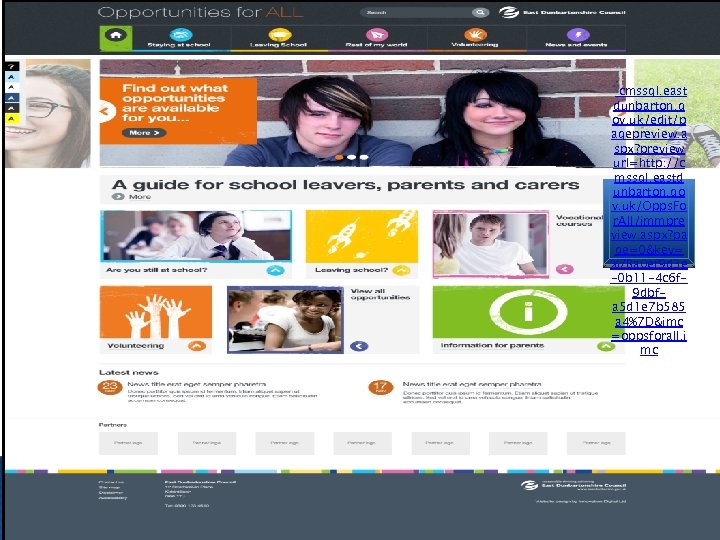Open the question mark help icon
Viewport: 720px width, 540px height.
12,67
